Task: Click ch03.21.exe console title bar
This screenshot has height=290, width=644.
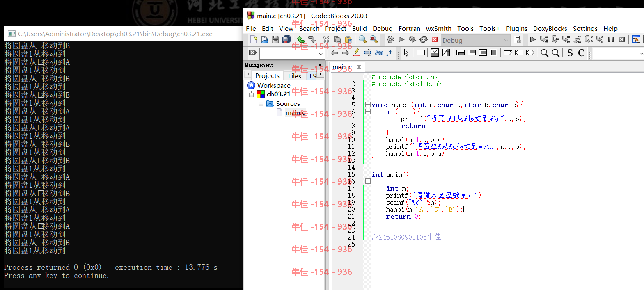Action: point(124,34)
